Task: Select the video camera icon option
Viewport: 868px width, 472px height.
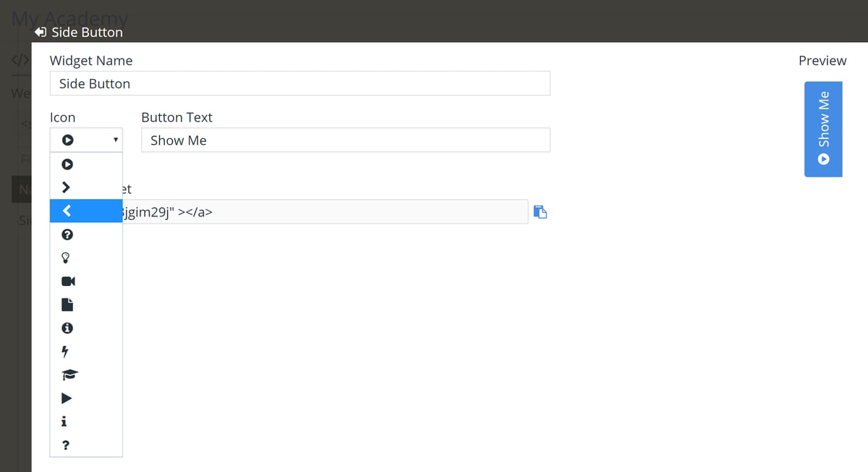Action: click(x=68, y=281)
